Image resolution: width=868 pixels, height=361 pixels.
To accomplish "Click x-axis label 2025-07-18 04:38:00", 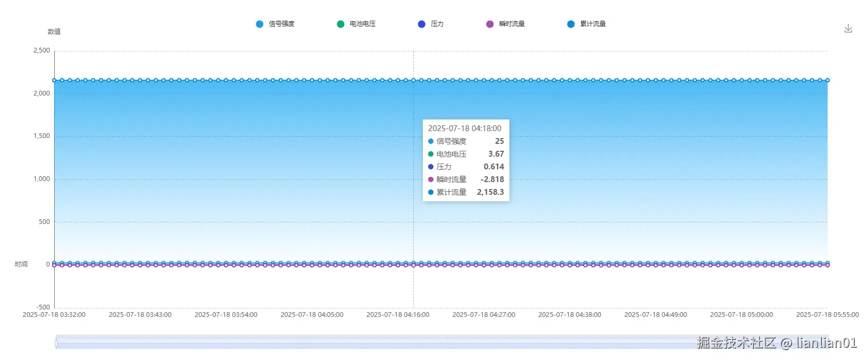I will click(570, 315).
